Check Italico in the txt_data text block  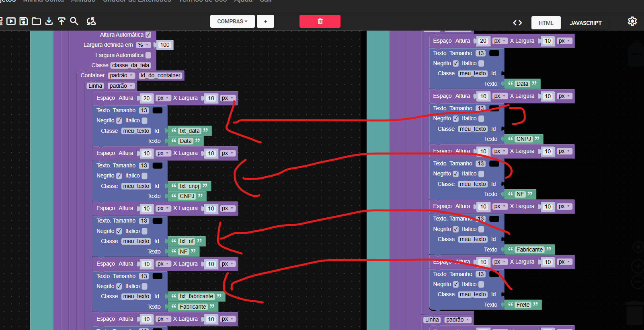(x=145, y=121)
